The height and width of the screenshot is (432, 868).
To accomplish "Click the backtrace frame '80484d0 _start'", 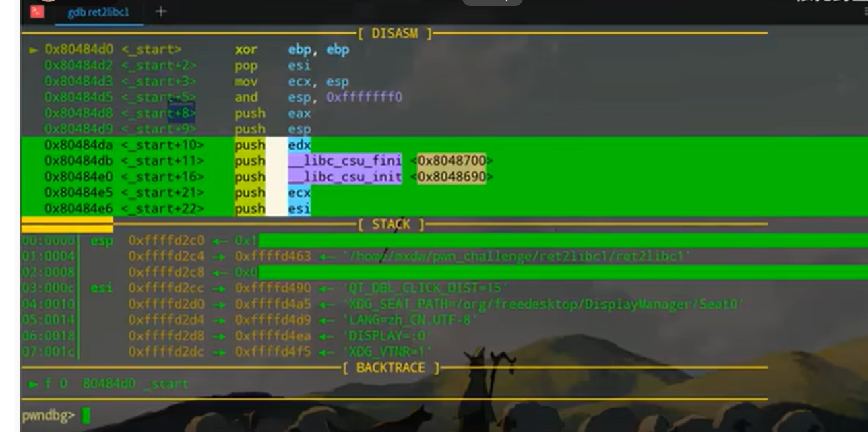I will [x=135, y=384].
